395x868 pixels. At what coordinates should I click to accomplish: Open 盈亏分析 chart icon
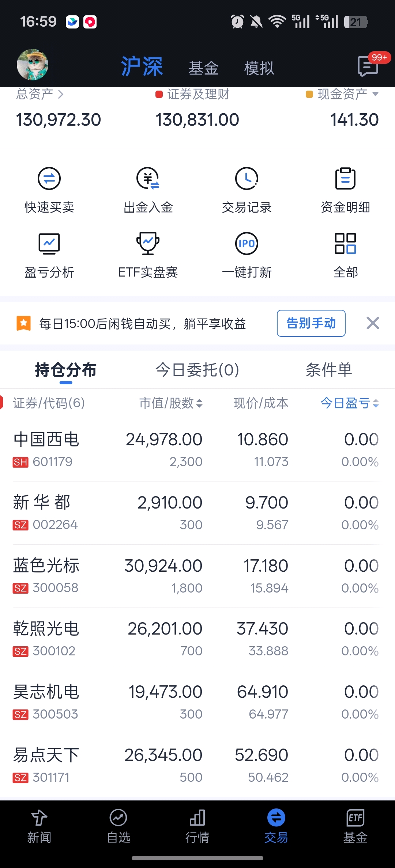coord(49,244)
